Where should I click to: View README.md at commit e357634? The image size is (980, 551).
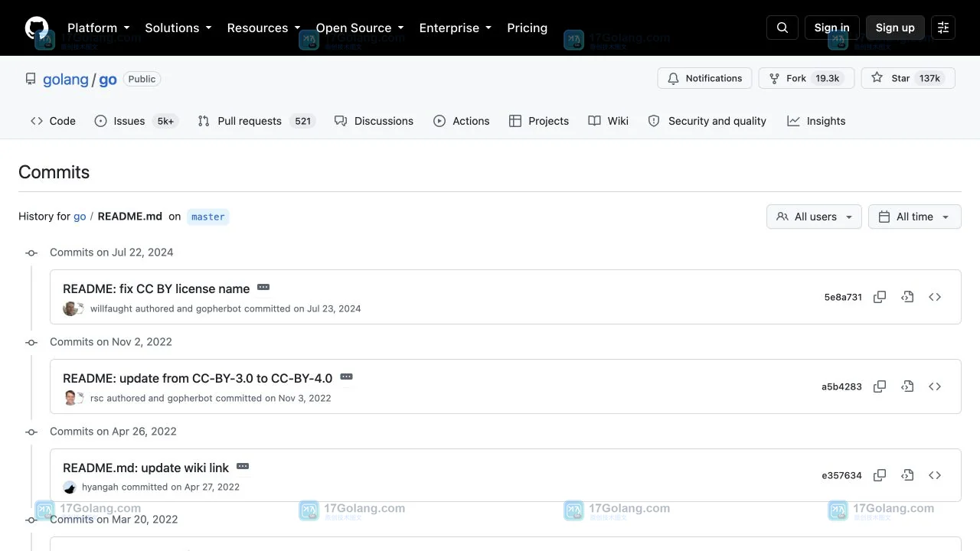tap(907, 475)
